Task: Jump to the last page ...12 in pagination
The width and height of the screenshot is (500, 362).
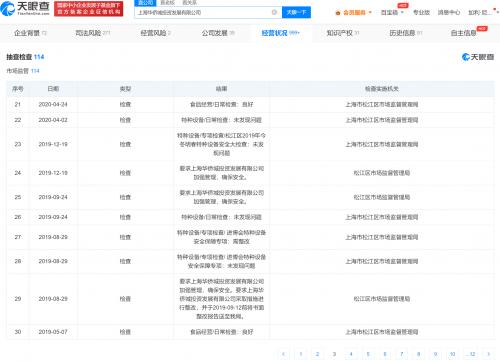Action: click(x=472, y=354)
